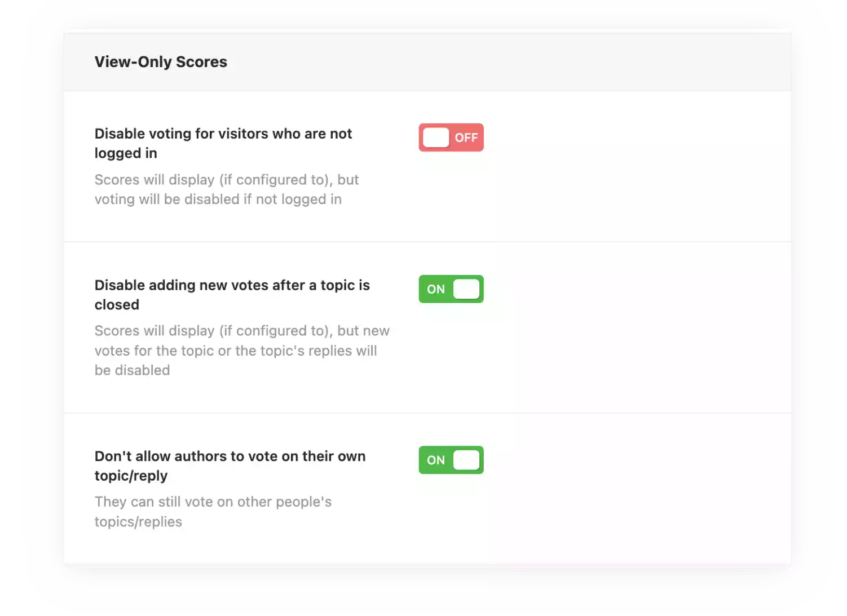The width and height of the screenshot is (847, 616).
Task: Click the "They can still vote" description text
Action: tap(213, 502)
